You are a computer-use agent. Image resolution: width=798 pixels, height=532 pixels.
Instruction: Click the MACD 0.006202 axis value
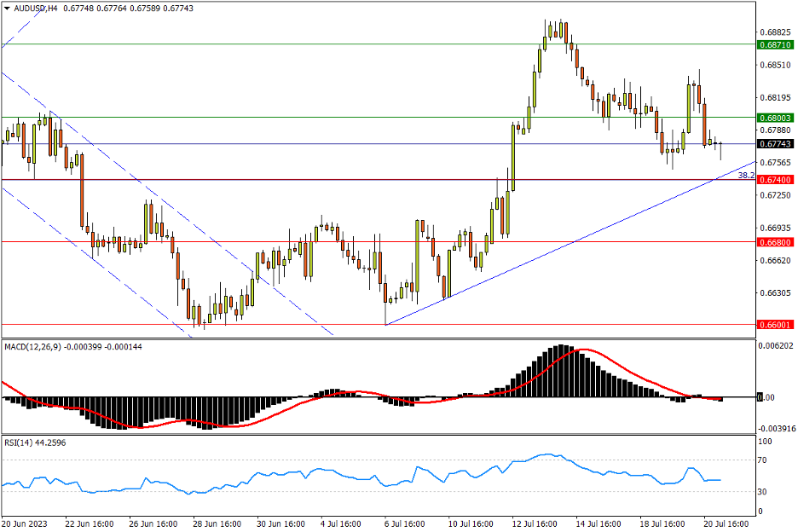coord(775,345)
